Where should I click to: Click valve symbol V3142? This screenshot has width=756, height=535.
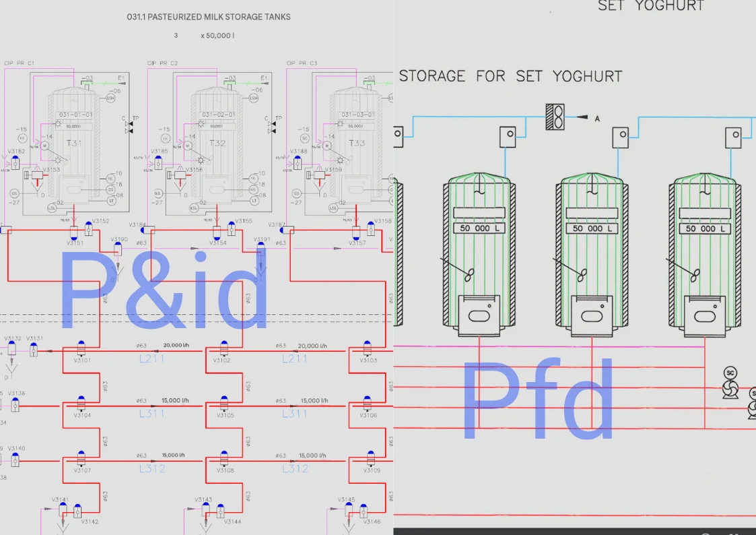click(x=77, y=511)
